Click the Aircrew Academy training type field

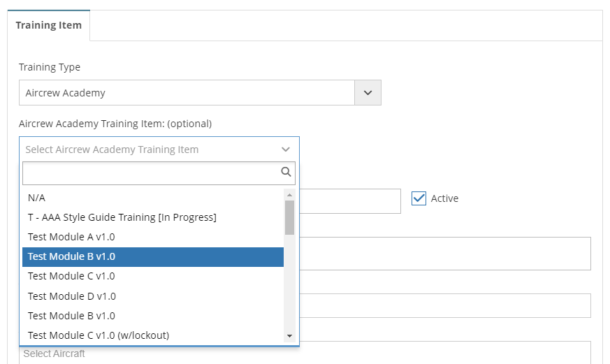[187, 92]
